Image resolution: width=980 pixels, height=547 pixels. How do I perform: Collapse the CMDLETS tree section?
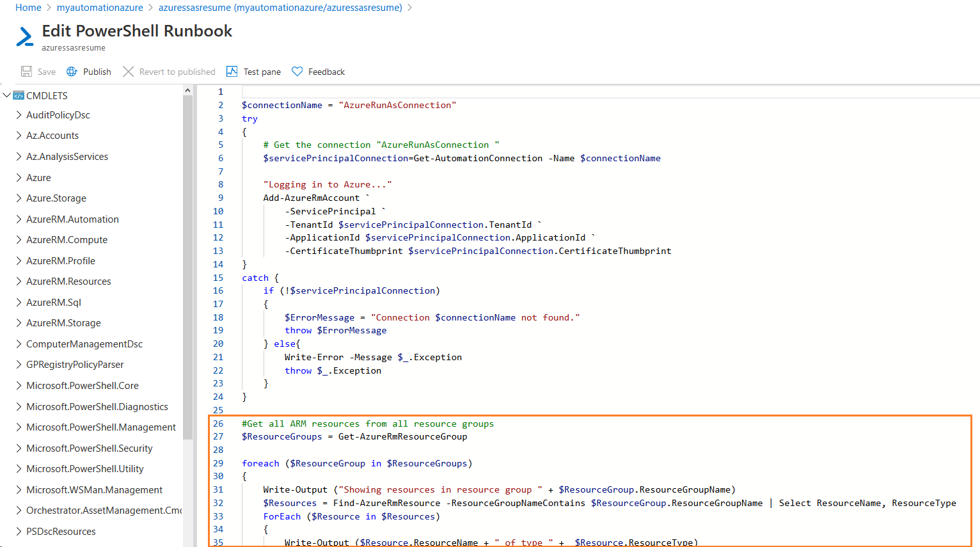[6, 95]
